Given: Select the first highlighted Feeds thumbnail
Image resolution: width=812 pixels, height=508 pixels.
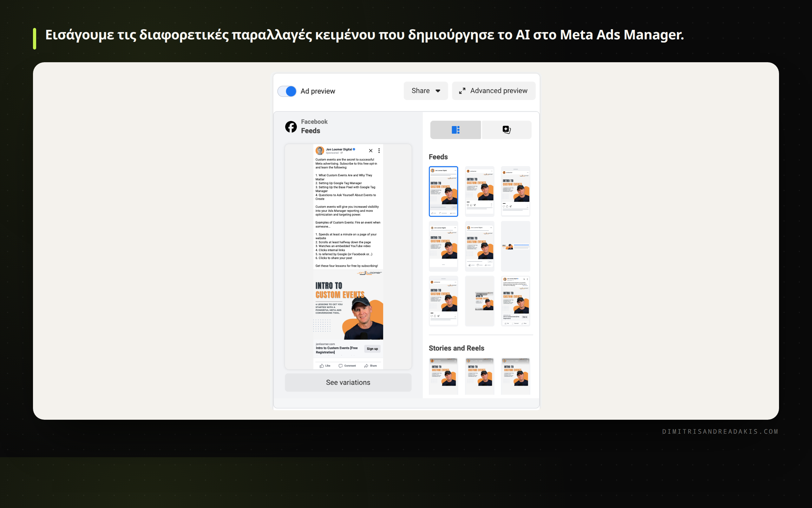Looking at the screenshot, I should coord(443,191).
